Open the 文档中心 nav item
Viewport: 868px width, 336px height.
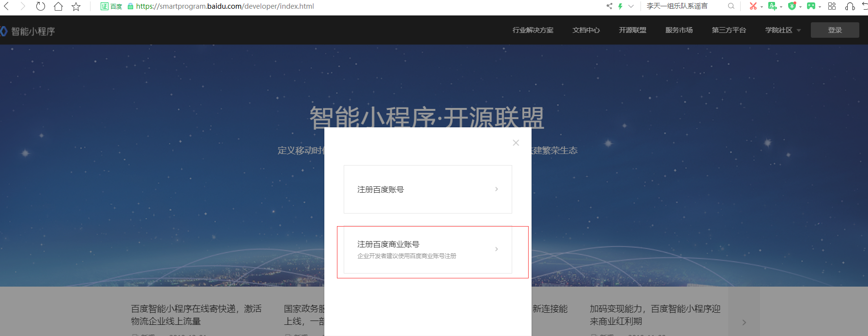[x=586, y=30]
